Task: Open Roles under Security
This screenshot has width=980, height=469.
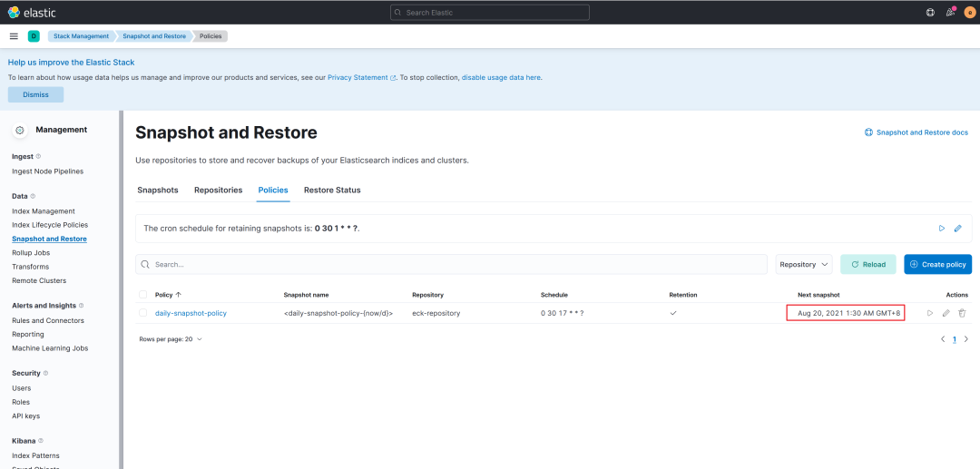Action: coord(21,402)
